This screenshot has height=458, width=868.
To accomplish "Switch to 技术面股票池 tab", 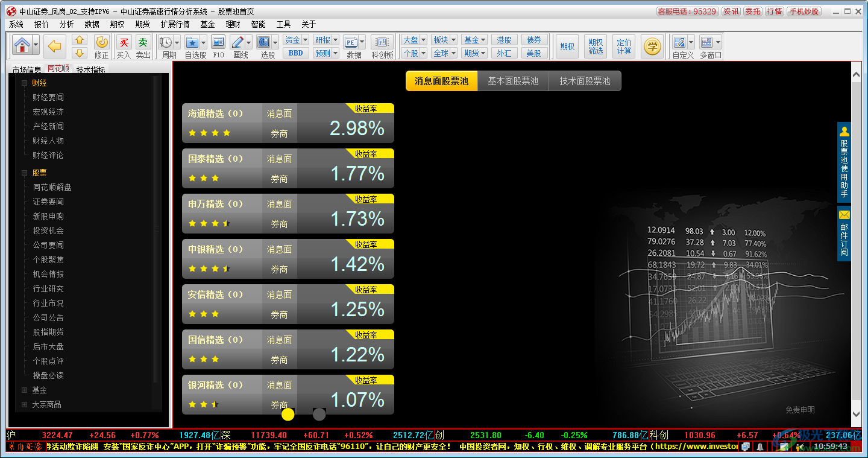I will [585, 81].
